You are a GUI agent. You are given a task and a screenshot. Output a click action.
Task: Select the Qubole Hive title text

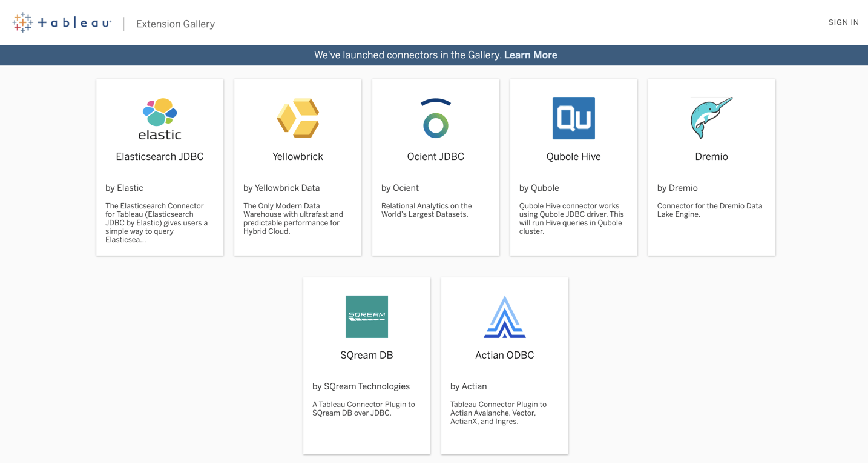click(x=574, y=156)
